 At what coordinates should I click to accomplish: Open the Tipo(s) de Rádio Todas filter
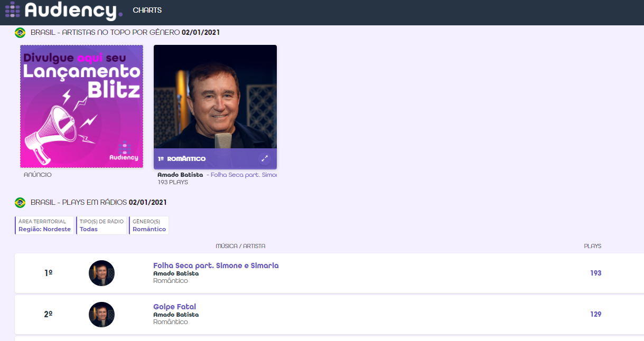coord(101,225)
